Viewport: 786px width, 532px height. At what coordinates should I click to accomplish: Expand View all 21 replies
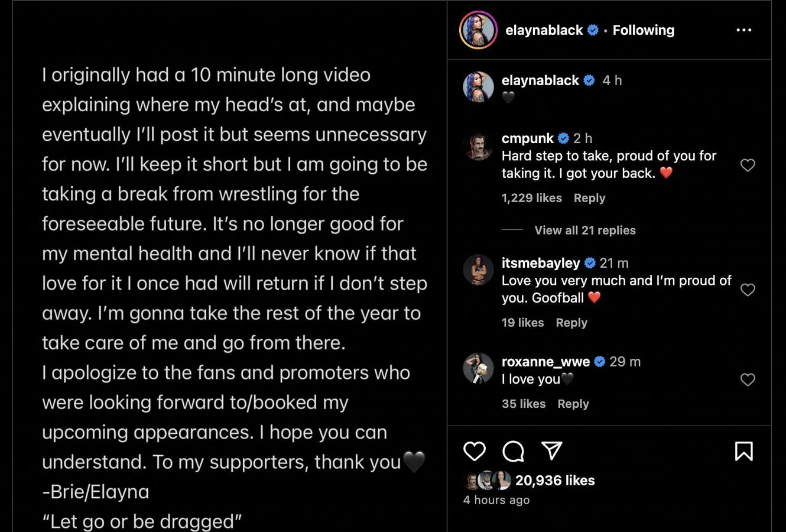(584, 231)
